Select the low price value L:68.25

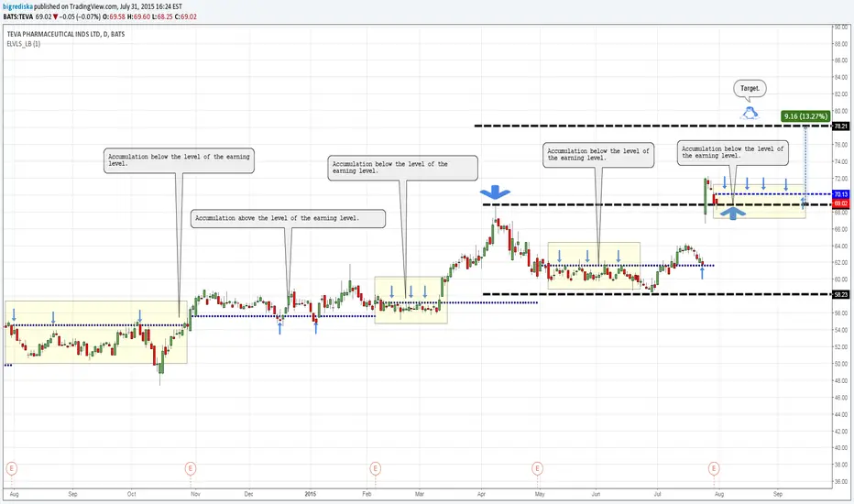point(162,16)
